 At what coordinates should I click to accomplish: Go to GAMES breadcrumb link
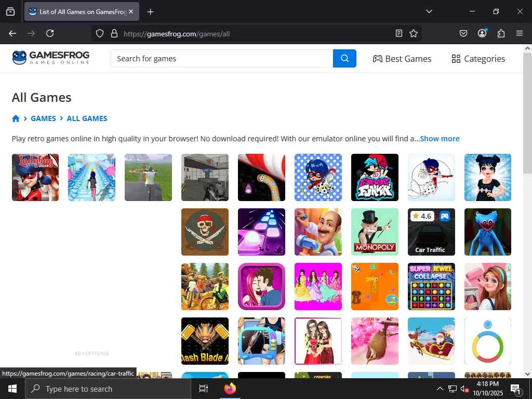click(x=43, y=118)
